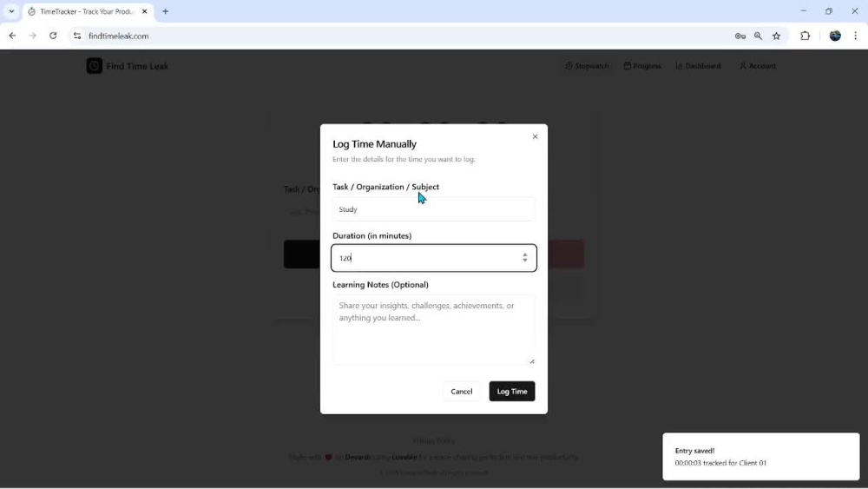Click the Task / Organization / Subject field
Viewport: 868px width, 489px height.
433,209
